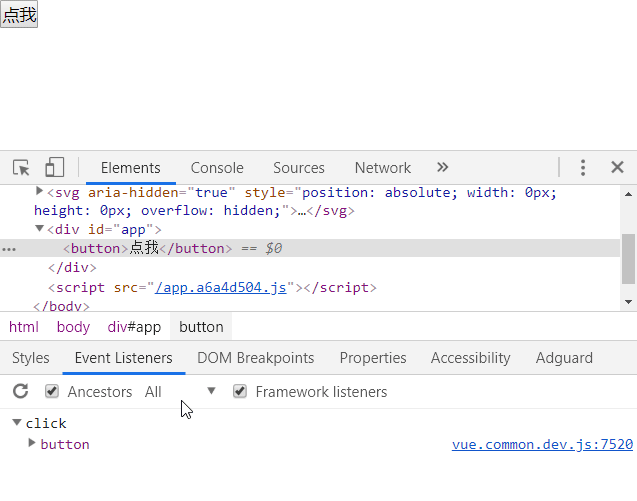637x501 pixels.
Task: Collapse the click event group
Action: click(x=17, y=423)
